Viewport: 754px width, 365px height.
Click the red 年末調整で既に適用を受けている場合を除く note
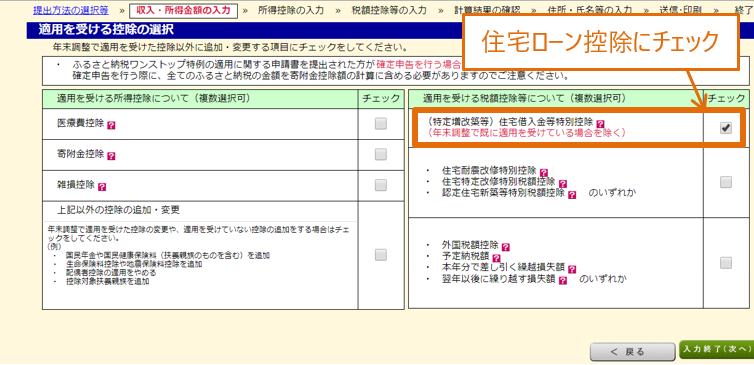(527, 133)
